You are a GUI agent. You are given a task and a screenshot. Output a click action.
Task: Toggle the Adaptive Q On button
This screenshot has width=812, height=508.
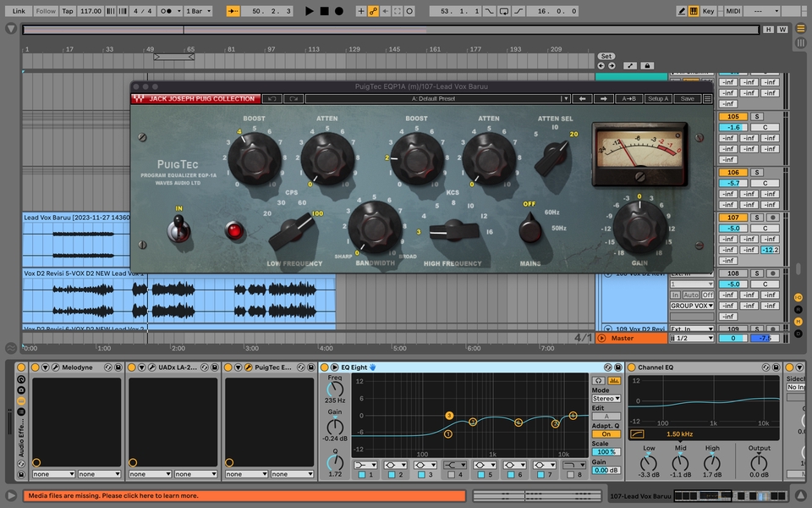[605, 433]
